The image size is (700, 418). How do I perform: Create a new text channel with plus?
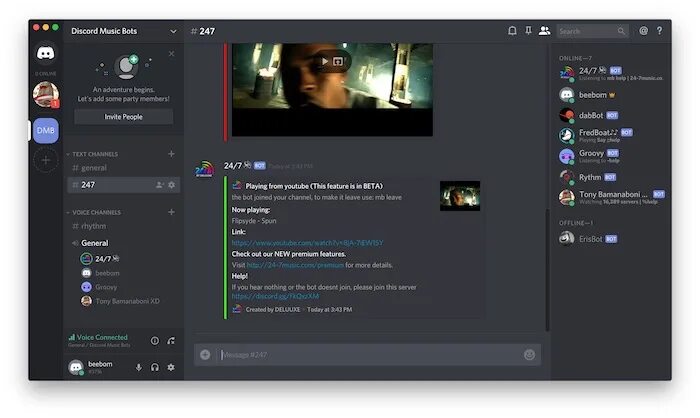coord(171,154)
